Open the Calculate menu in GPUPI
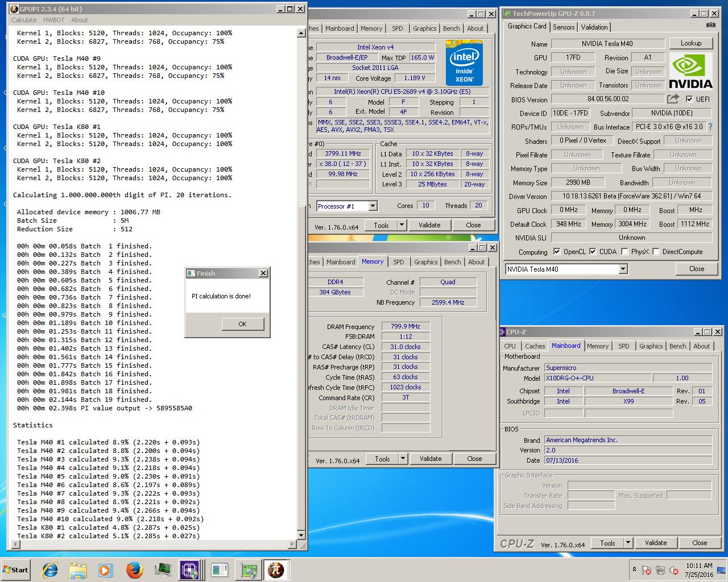The width and height of the screenshot is (728, 582). point(24,20)
